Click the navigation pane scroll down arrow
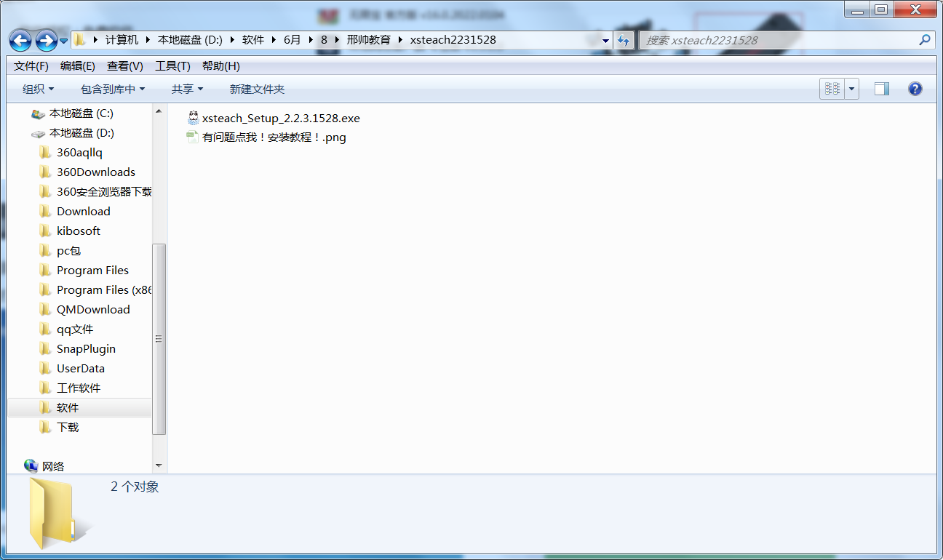 pos(159,465)
